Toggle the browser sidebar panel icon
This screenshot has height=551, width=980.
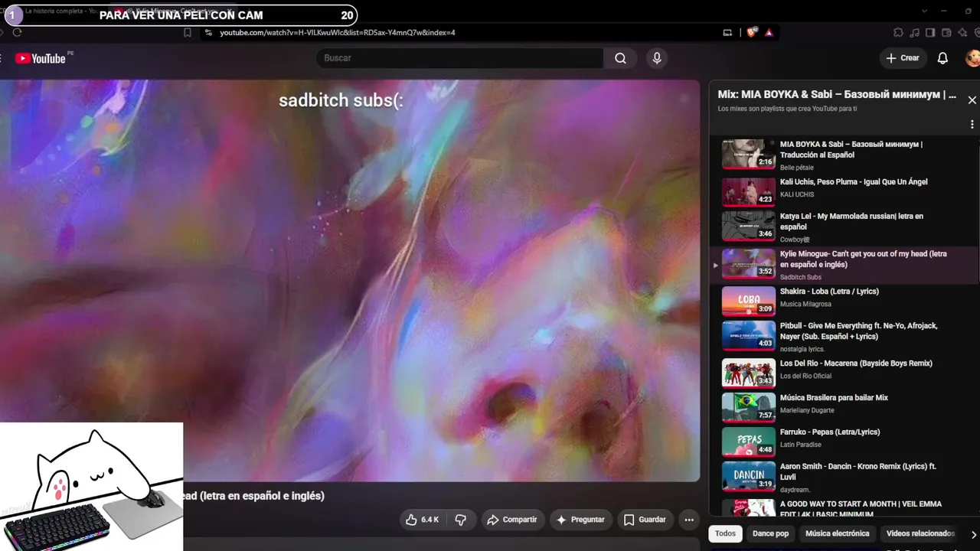pos(930,33)
